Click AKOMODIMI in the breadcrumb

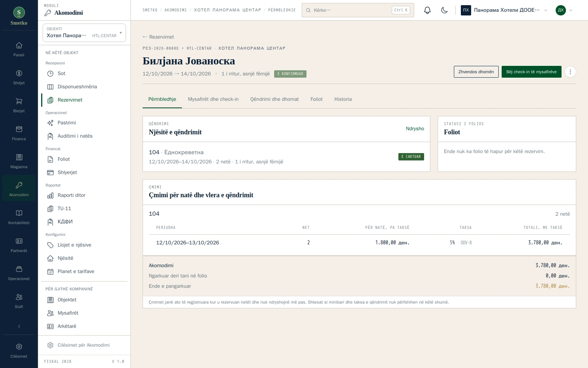point(176,10)
